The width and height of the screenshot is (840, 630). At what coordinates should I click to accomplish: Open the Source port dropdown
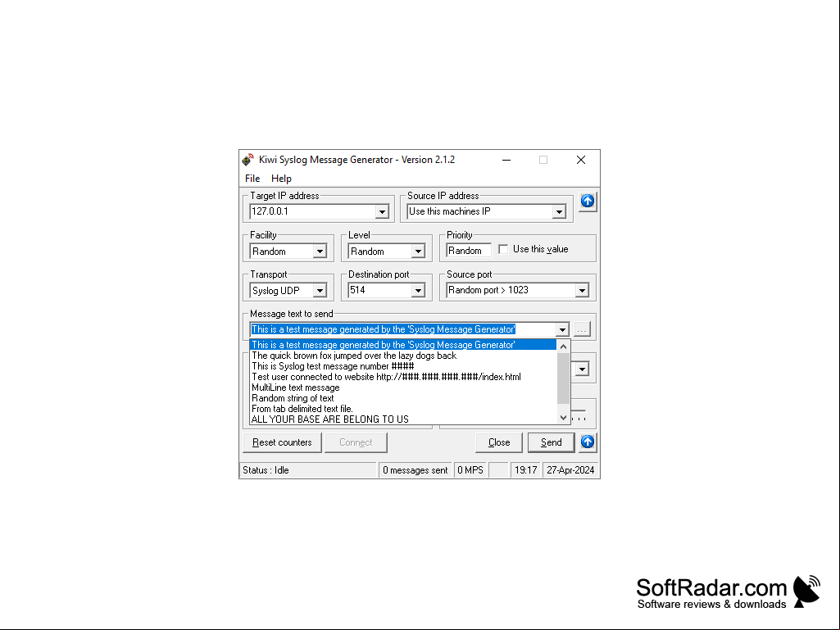(x=582, y=290)
